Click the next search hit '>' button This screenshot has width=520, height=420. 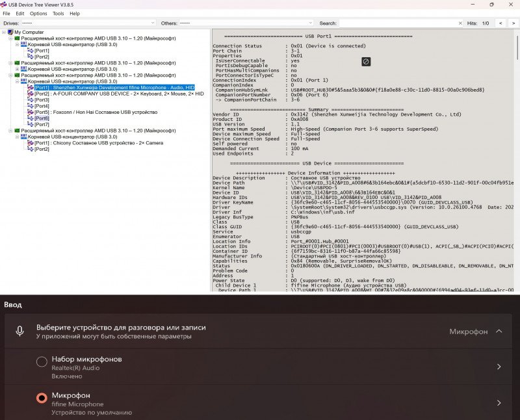coord(512,23)
